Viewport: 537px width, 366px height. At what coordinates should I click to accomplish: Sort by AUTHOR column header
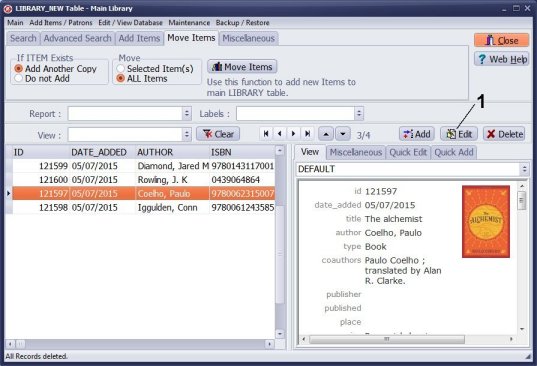(x=173, y=152)
